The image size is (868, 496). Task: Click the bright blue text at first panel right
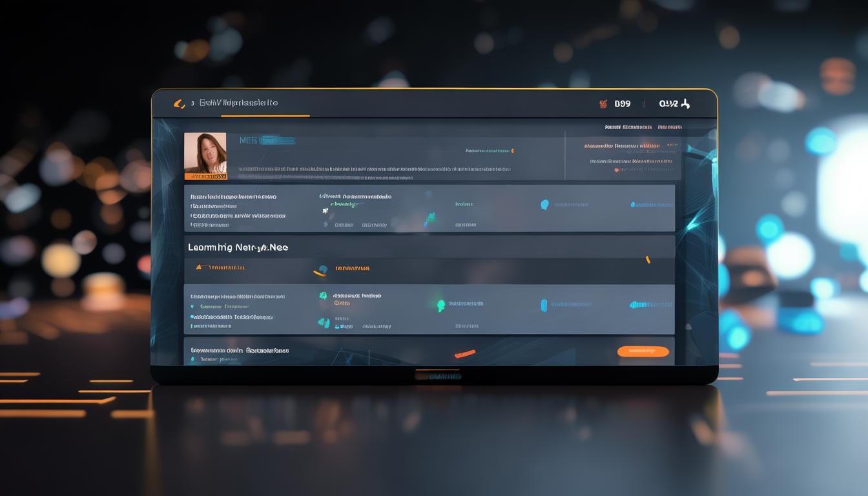pos(651,205)
